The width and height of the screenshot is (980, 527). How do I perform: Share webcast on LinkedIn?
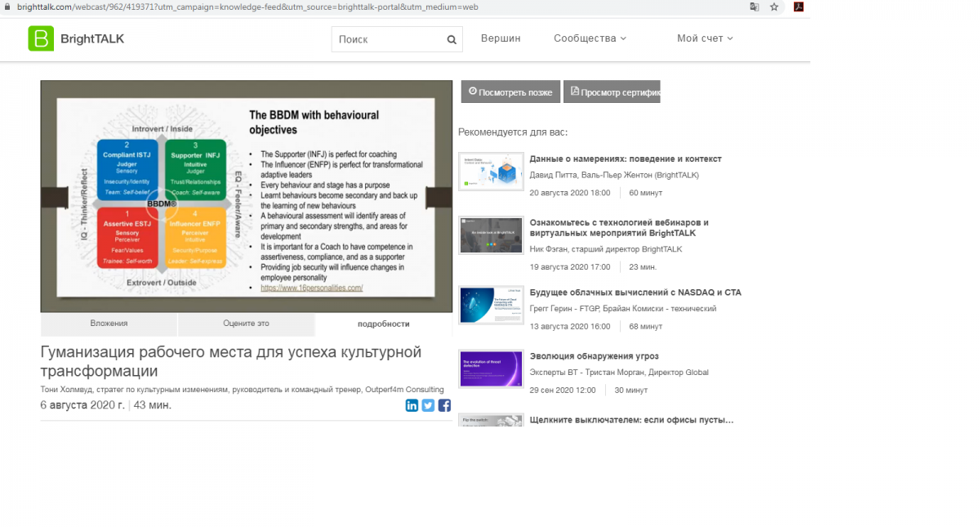(412, 405)
